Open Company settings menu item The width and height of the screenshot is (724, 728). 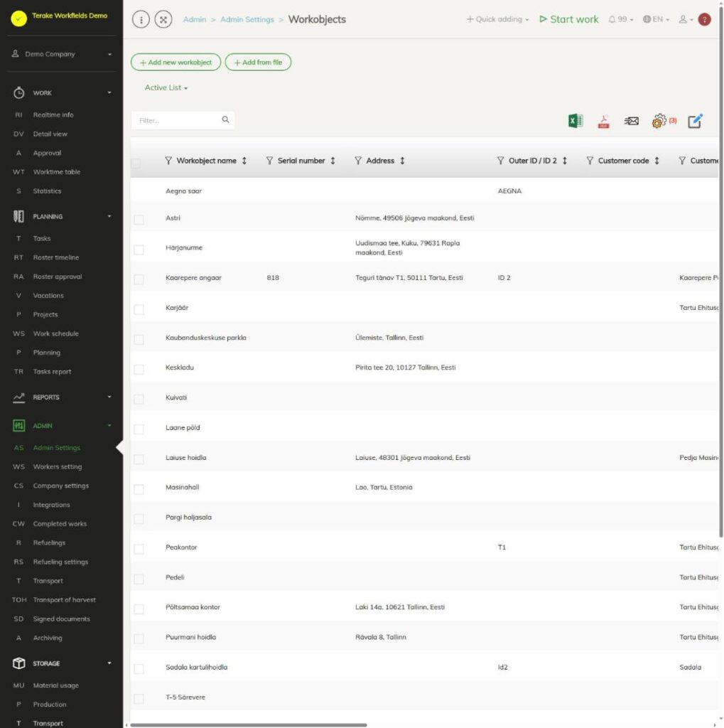coord(61,486)
